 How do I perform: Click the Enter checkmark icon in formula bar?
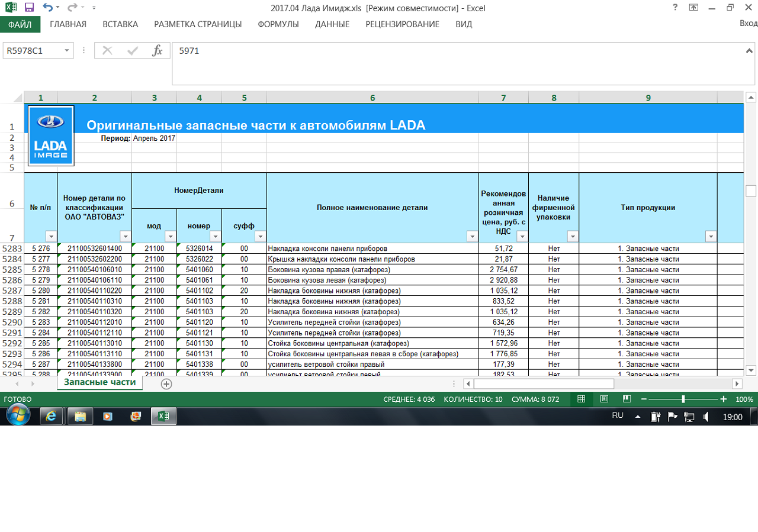coord(133,51)
